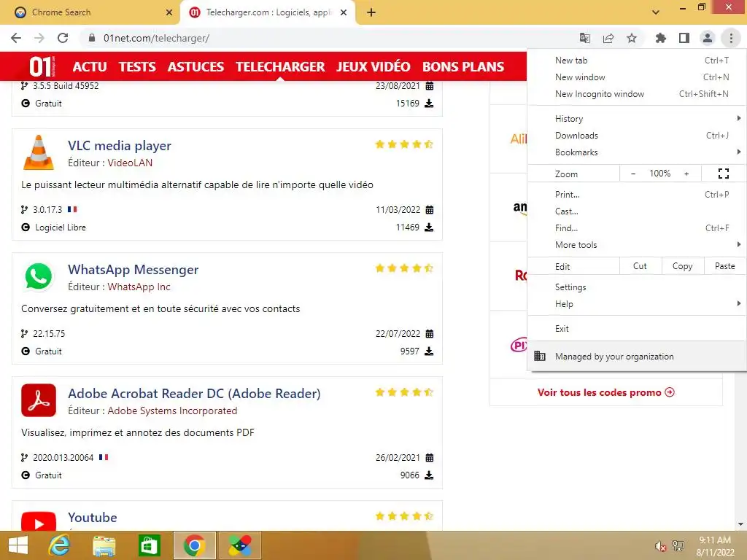This screenshot has height=560, width=747.
Task: Click Managed by your organization
Action: coord(637,356)
